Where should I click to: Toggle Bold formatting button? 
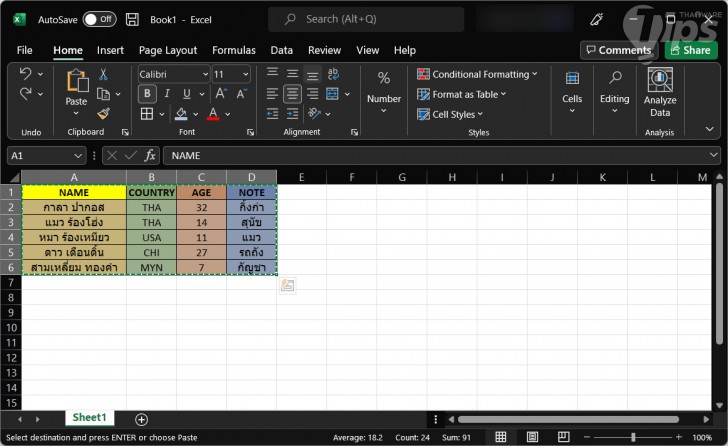pos(147,94)
